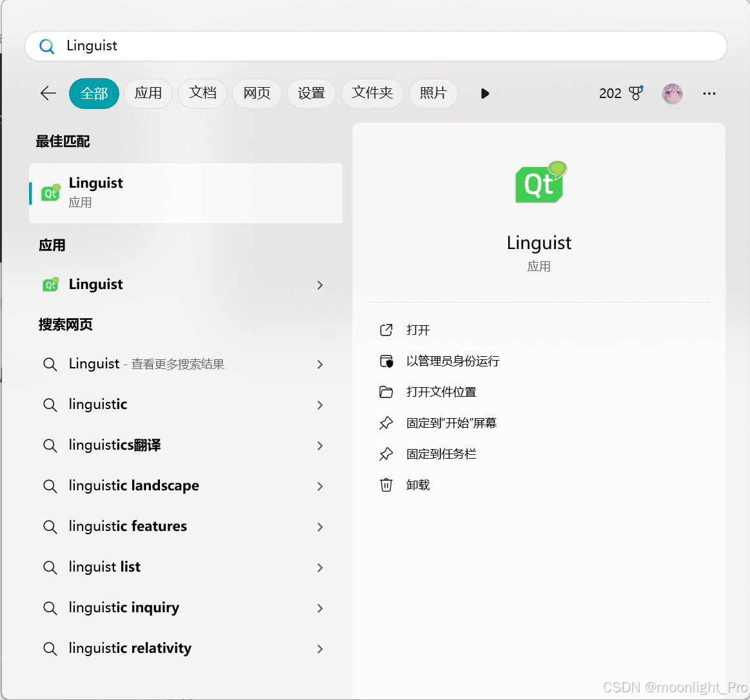The width and height of the screenshot is (750, 700).
Task: Click search icon beside Linguist web result
Action: 50,364
